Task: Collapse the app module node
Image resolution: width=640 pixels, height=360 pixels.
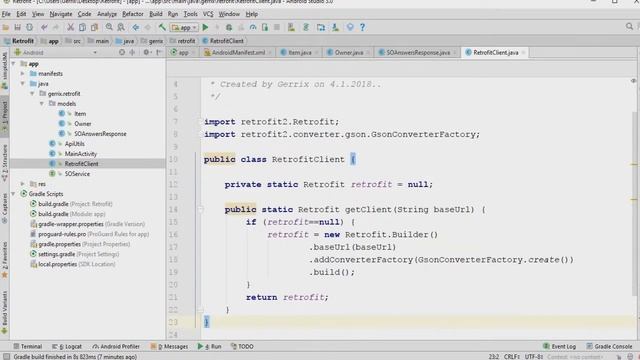Action: pyautogui.click(x=13, y=64)
